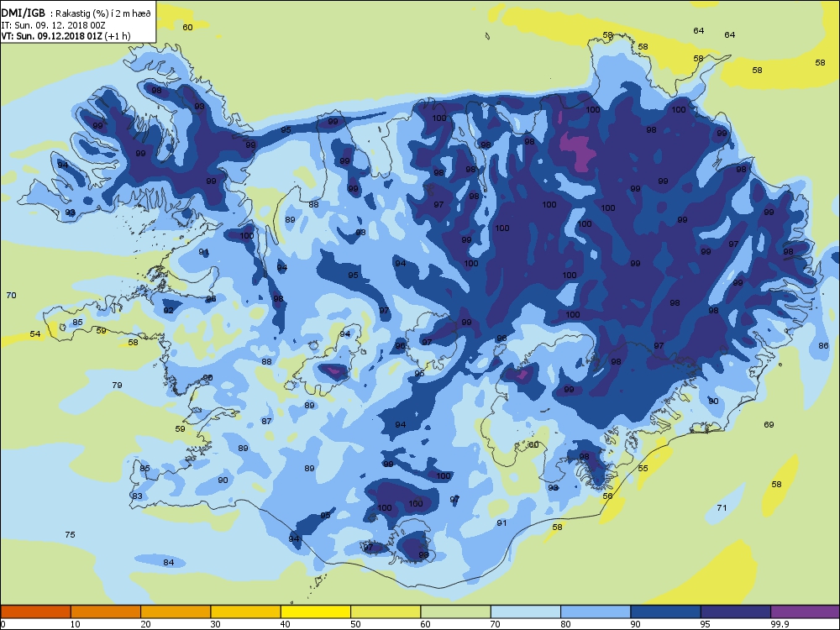Click the humidity value '84' on the map
This screenshot has height=630, width=840.
pos(168,562)
